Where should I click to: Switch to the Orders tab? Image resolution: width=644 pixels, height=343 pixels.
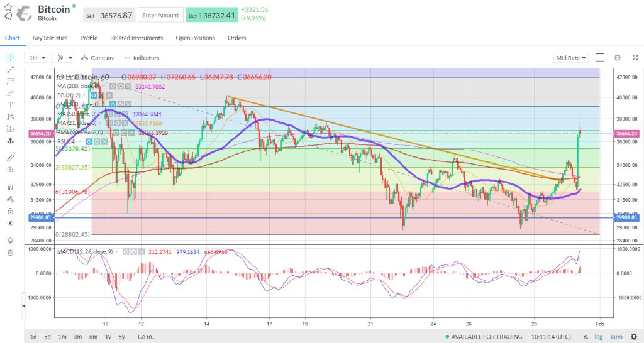coord(237,38)
